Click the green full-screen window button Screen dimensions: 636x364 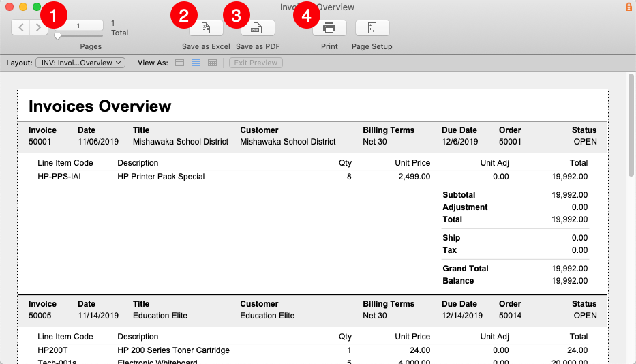click(x=37, y=7)
